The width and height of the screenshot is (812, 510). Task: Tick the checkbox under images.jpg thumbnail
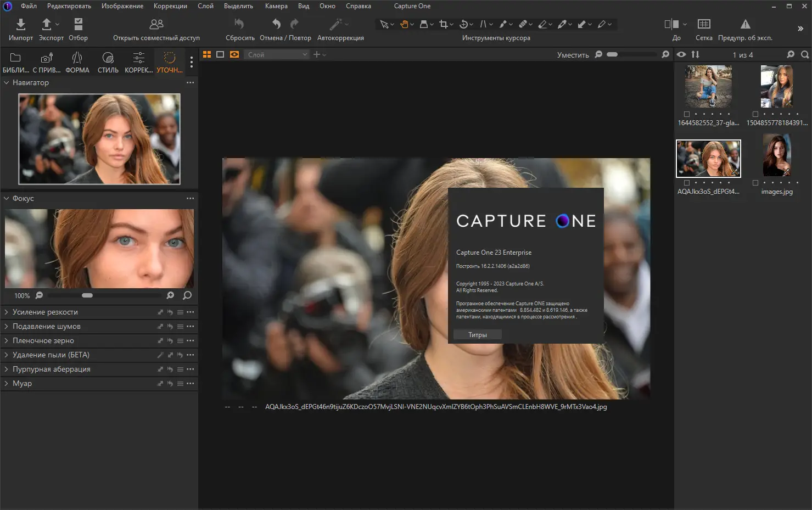click(x=755, y=183)
